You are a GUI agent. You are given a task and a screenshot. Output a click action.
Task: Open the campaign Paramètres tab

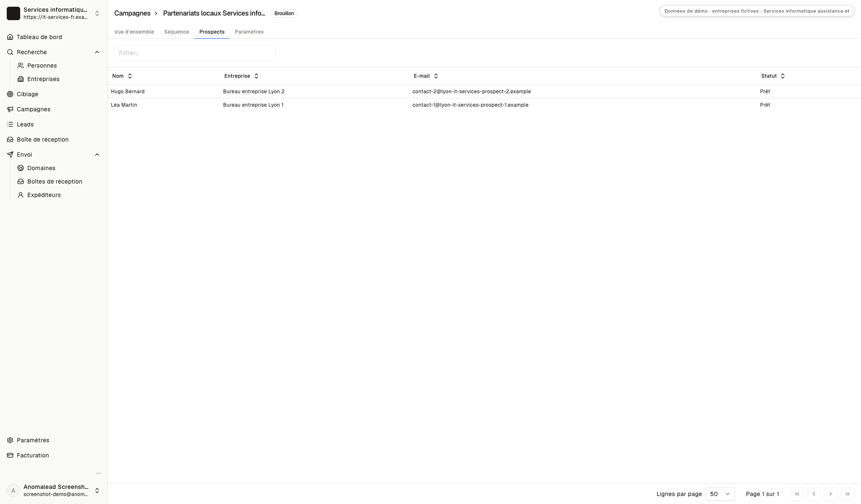click(x=249, y=32)
